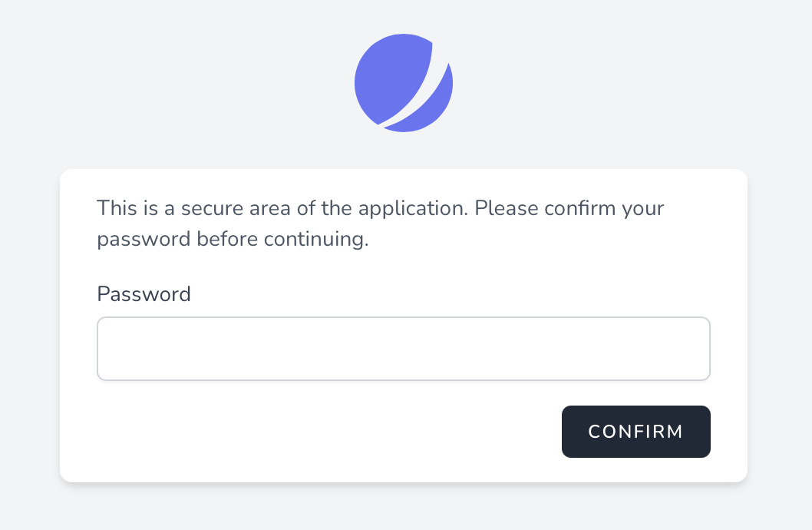This screenshot has height=530, width=812.
Task: Select the circular brand emblem above the card
Action: (x=404, y=82)
